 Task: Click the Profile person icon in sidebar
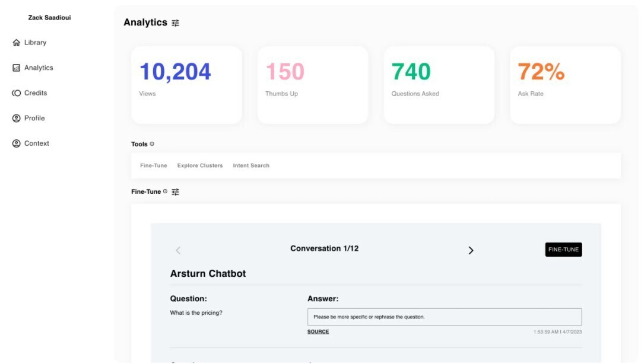pos(17,119)
